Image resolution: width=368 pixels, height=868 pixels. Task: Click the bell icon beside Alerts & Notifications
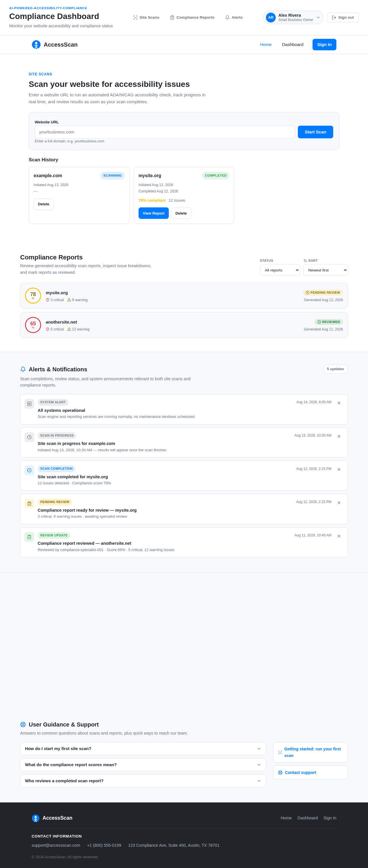tap(23, 369)
